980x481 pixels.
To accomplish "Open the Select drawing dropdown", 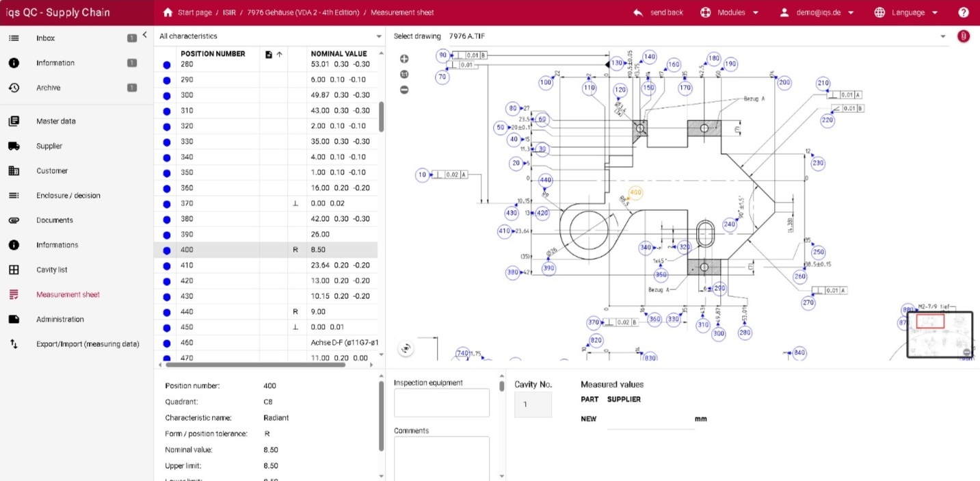I will pyautogui.click(x=943, y=36).
